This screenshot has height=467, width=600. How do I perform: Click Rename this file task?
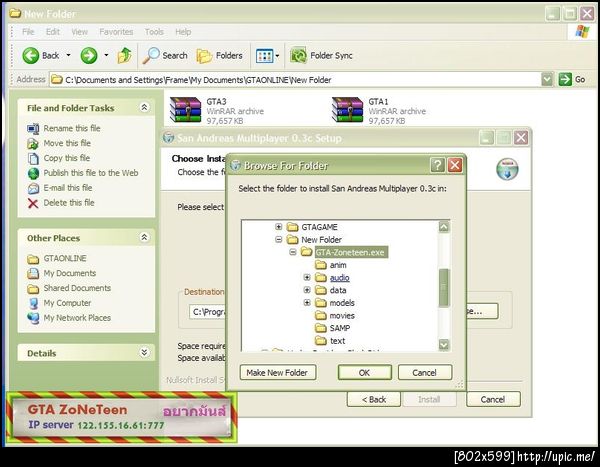click(72, 128)
